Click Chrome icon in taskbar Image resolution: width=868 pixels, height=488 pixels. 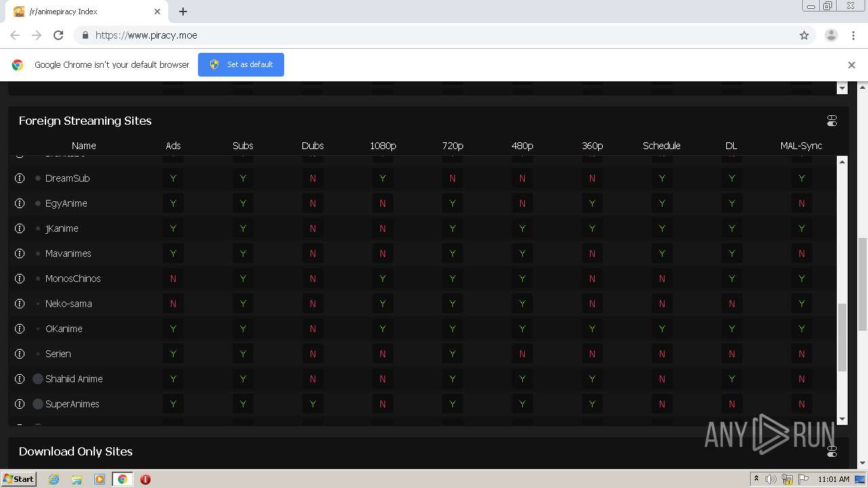[x=122, y=479]
